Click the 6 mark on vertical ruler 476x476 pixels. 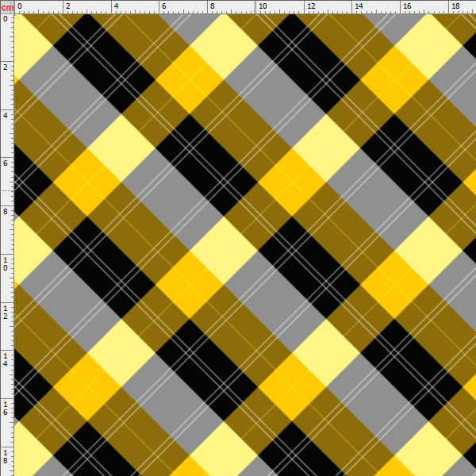(6, 163)
